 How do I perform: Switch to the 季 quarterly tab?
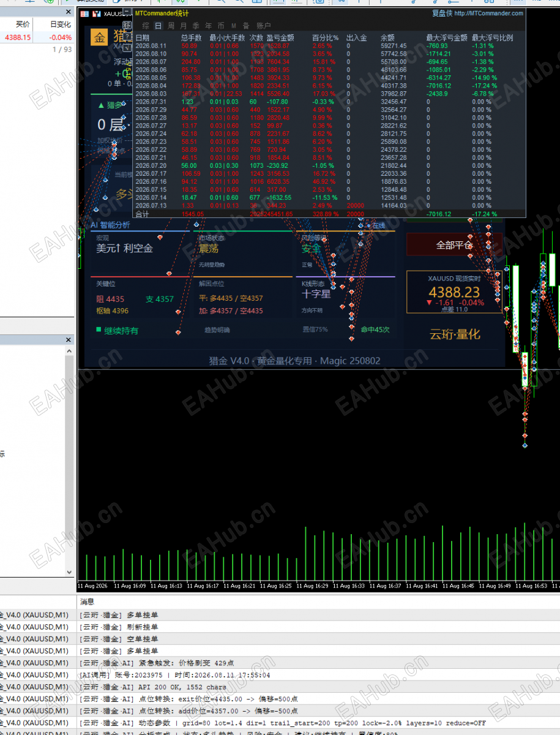196,26
